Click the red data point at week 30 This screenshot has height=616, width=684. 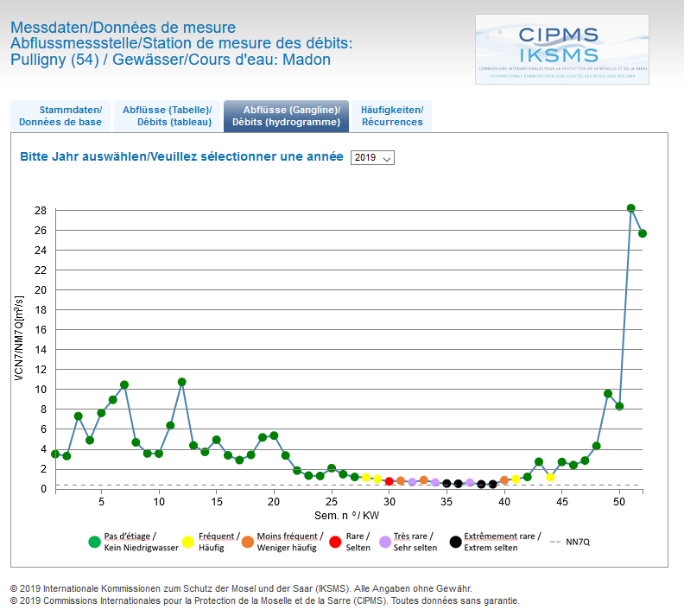click(x=389, y=481)
